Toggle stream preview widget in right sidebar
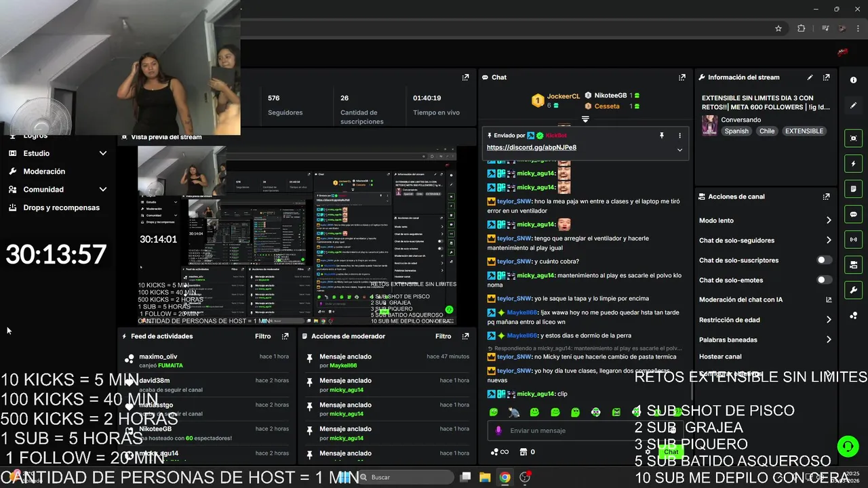 (853, 138)
